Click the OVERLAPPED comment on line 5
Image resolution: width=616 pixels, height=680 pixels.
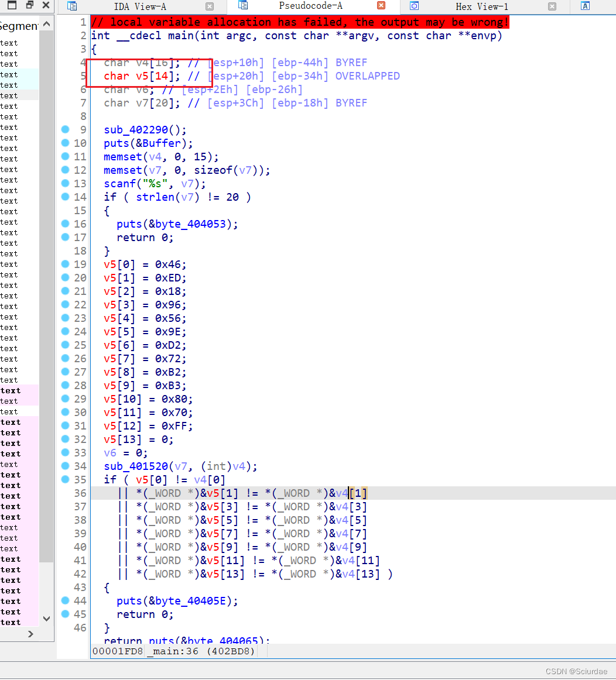pyautogui.click(x=367, y=76)
